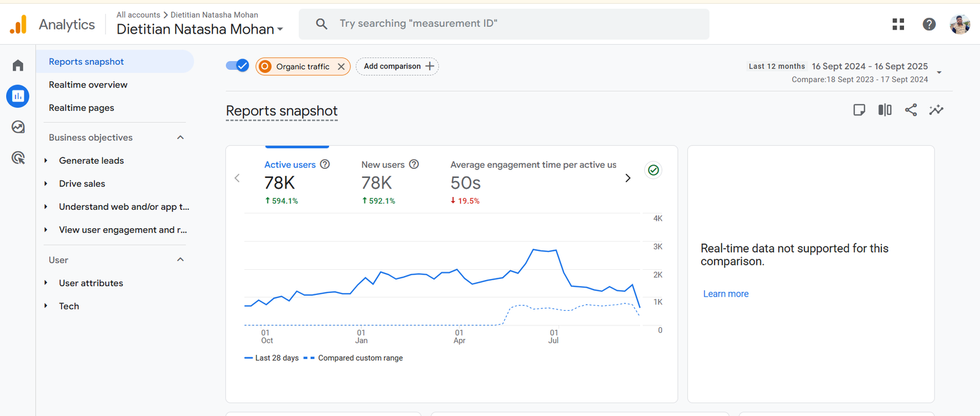The image size is (980, 416).
Task: Click the Edit comparisons icon
Action: 884,110
